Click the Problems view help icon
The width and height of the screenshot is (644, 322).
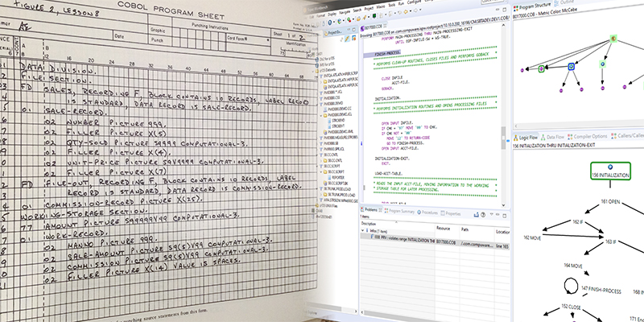coord(483,215)
